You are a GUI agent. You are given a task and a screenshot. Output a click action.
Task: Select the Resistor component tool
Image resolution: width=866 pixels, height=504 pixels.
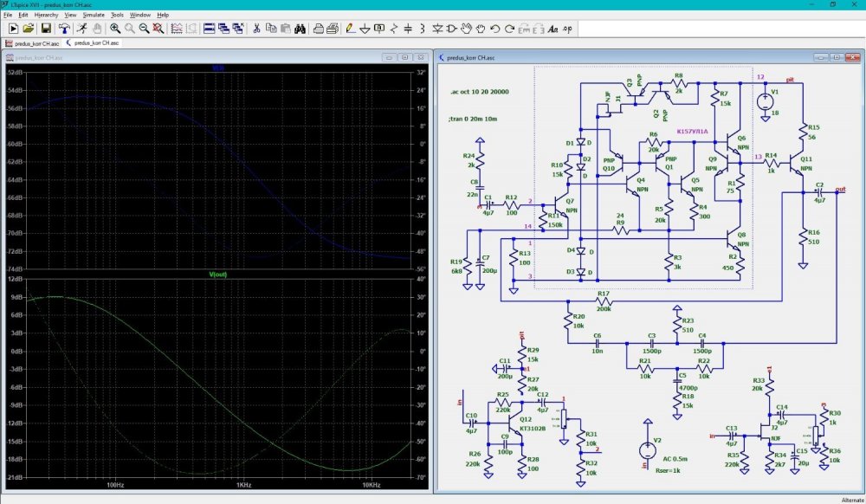395,29
